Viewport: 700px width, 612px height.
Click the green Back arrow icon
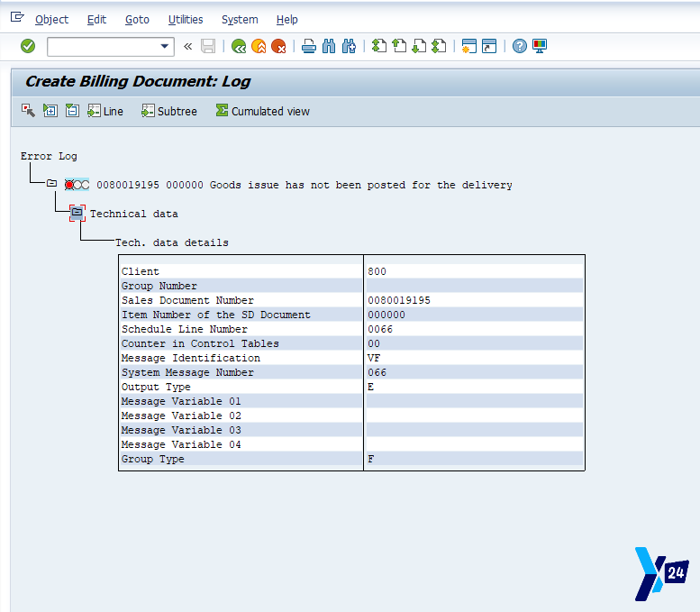238,46
